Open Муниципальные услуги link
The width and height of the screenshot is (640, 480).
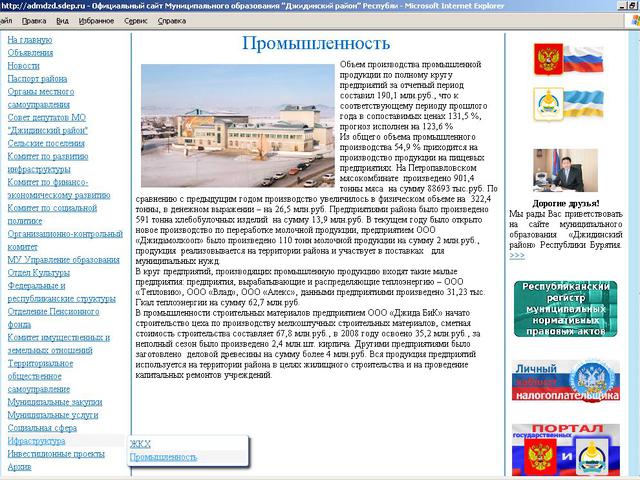[53, 415]
